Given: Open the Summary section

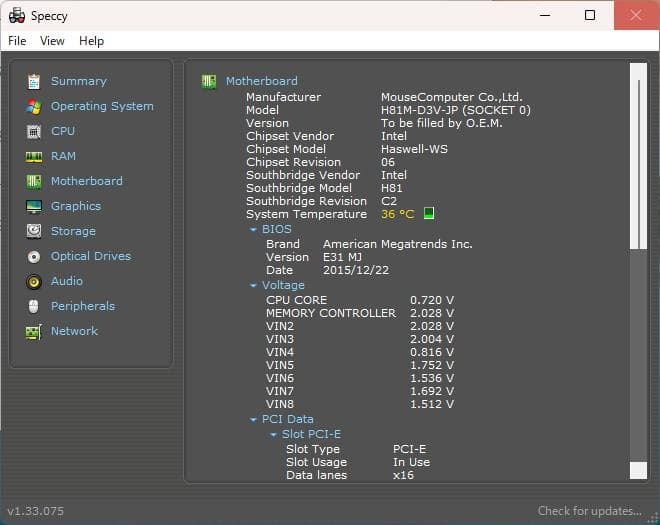Looking at the screenshot, I should click(x=79, y=81).
